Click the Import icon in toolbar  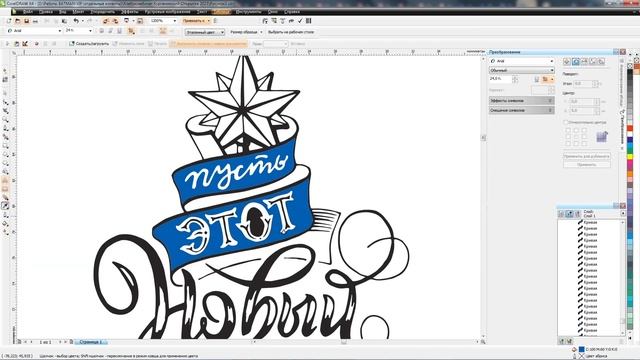coord(106,21)
